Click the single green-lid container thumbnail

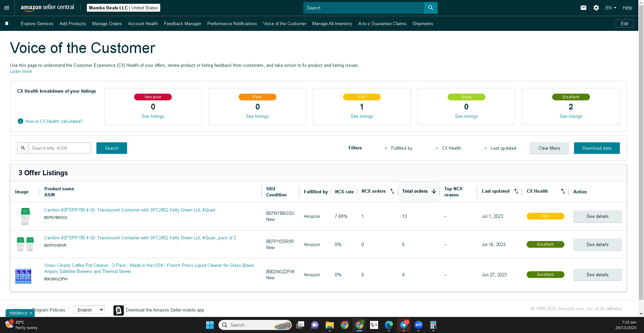point(25,216)
